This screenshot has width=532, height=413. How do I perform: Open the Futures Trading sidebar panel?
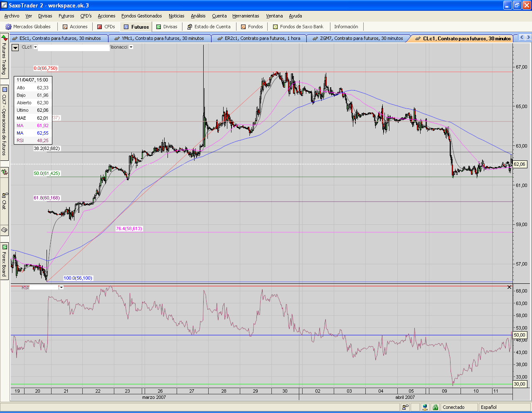tap(4, 57)
